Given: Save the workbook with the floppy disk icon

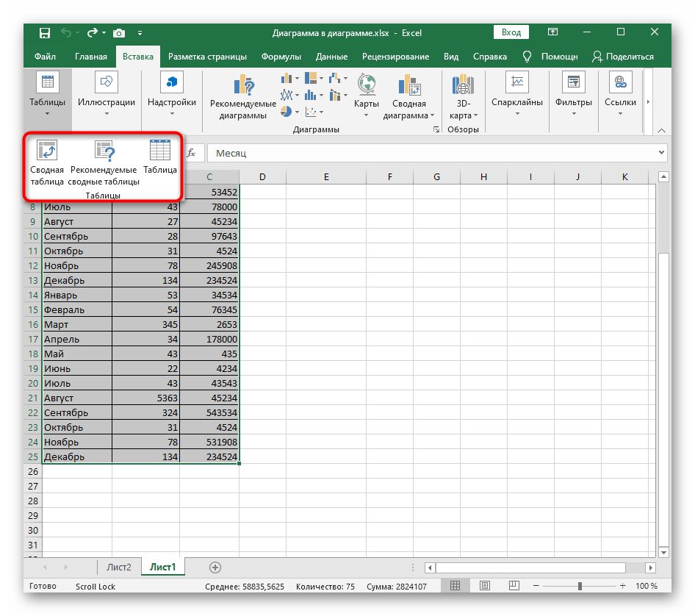Looking at the screenshot, I should click(x=45, y=33).
